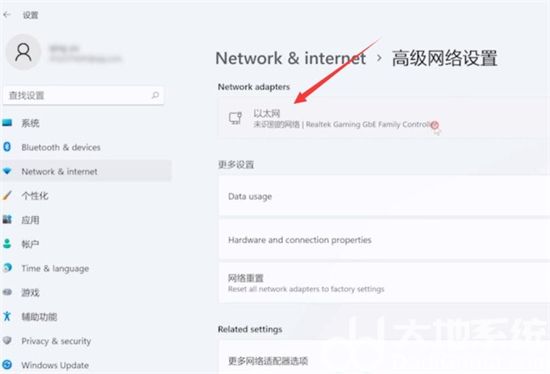The width and height of the screenshot is (550, 374).
Task: Click the Ethernet adapter monitor icon
Action: pyautogui.click(x=235, y=118)
